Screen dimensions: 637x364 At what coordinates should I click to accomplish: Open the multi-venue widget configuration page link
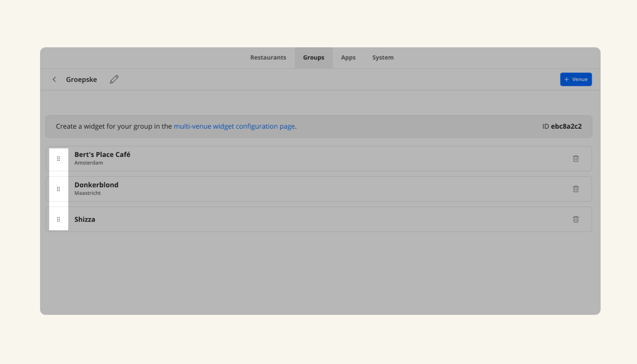(x=234, y=126)
